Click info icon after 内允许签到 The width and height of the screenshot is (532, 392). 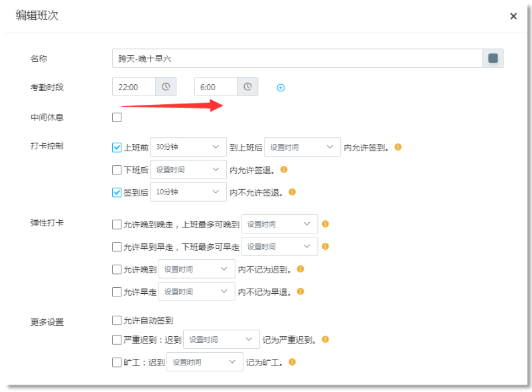[398, 147]
